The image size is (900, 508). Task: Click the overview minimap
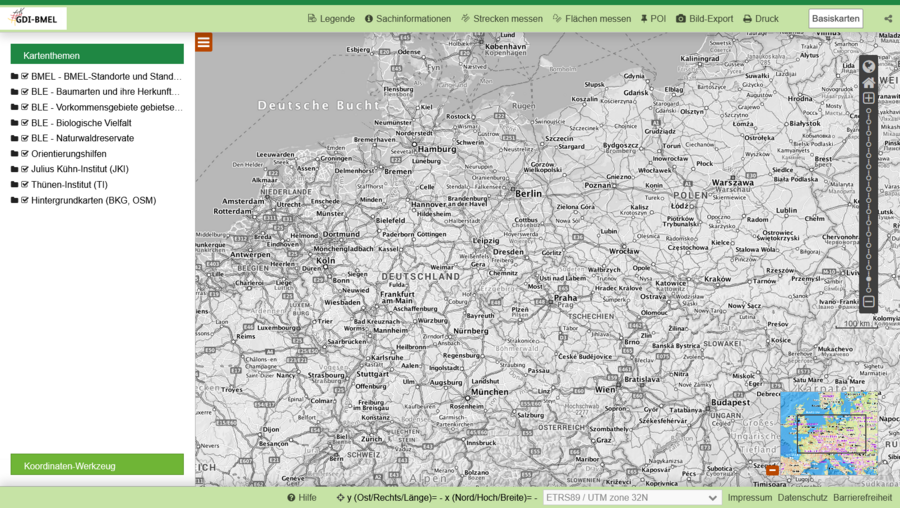pos(829,433)
